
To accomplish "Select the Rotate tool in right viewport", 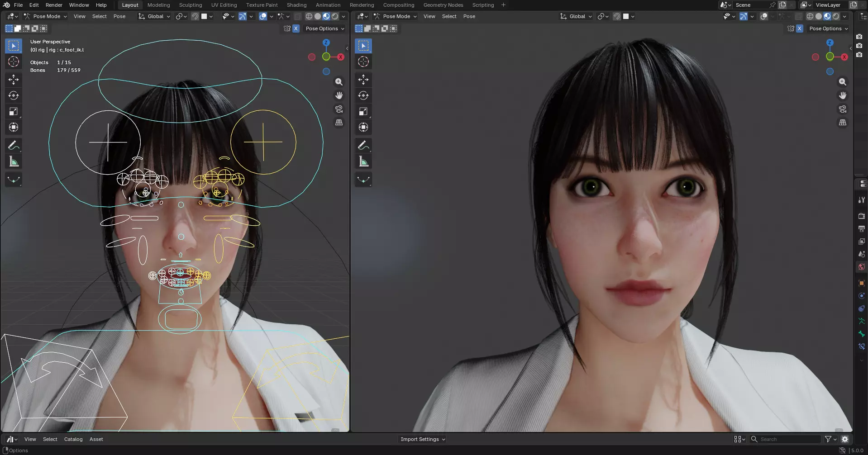I will point(363,95).
